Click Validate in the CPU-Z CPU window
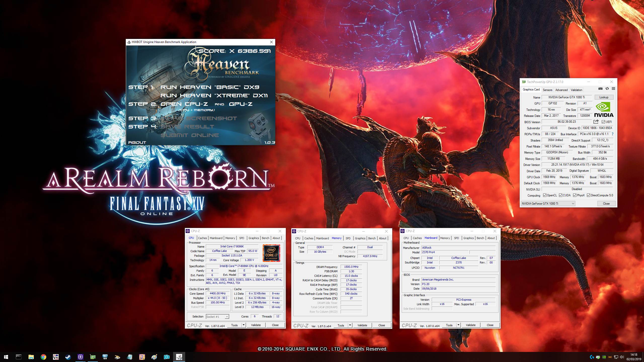The height and width of the screenshot is (362, 644). [x=256, y=325]
